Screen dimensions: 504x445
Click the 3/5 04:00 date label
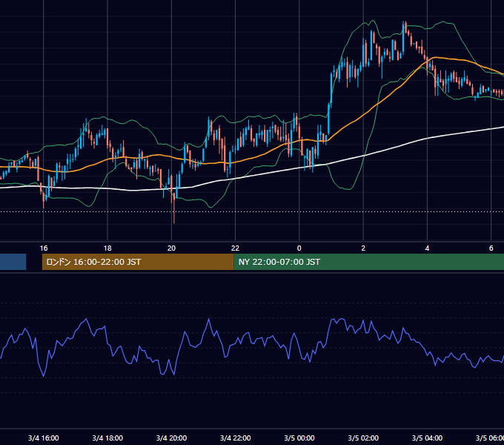tap(427, 438)
